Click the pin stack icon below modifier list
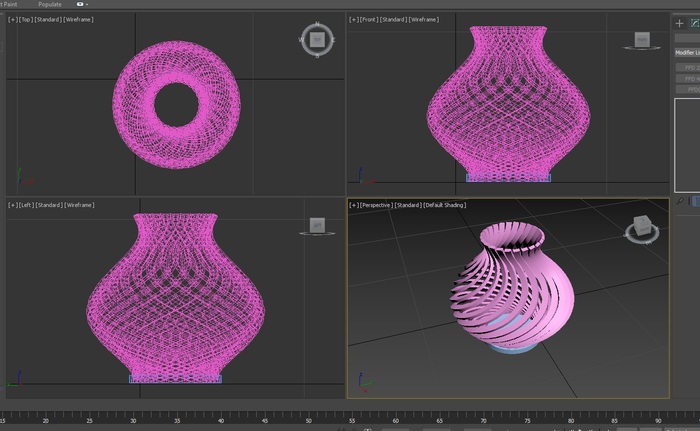This screenshot has width=700, height=431. pyautogui.click(x=682, y=201)
